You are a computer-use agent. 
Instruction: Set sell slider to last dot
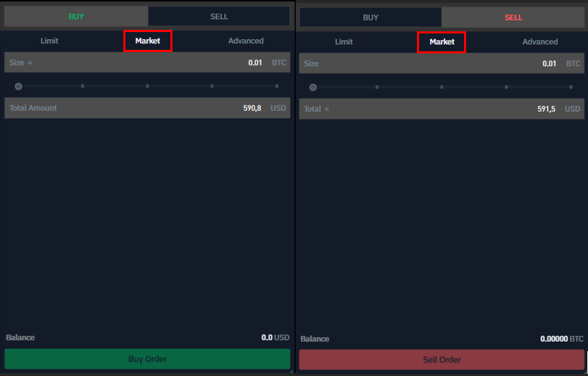coord(571,88)
